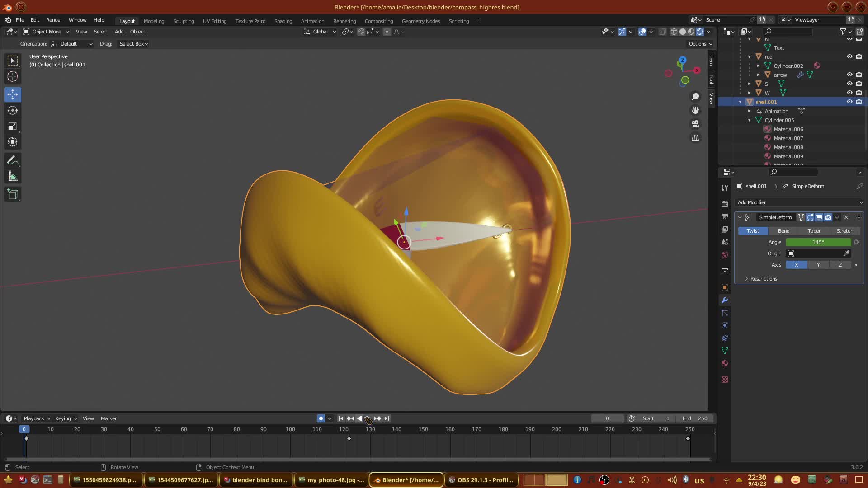
Task: Select the Annotate pencil tool
Action: (x=13, y=160)
